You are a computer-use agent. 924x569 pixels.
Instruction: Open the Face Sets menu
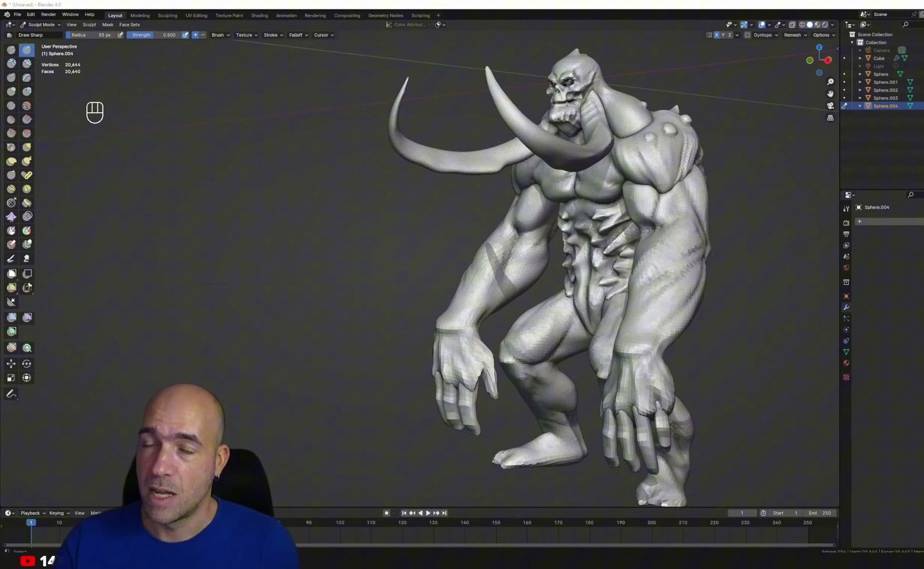[x=130, y=25]
